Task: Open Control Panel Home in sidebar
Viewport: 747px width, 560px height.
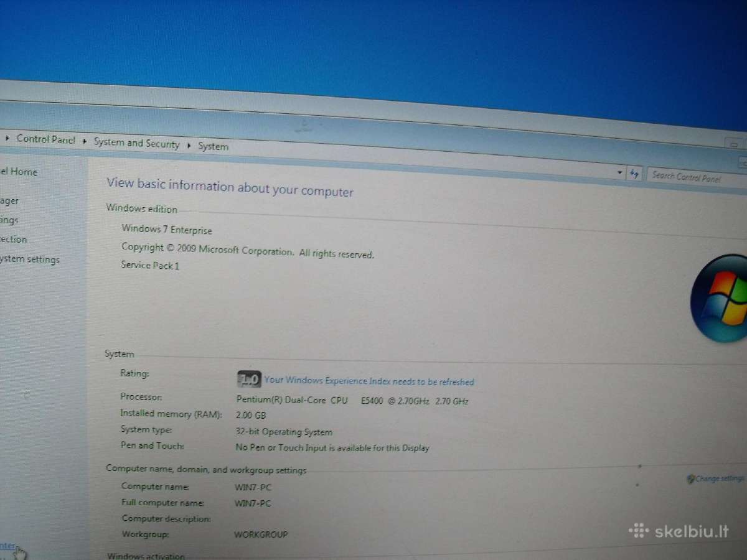Action: click(x=19, y=171)
